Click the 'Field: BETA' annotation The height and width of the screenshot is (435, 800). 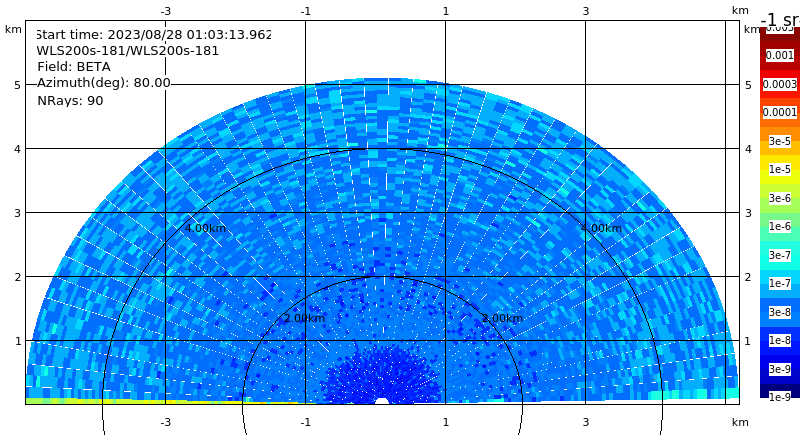(x=73, y=67)
